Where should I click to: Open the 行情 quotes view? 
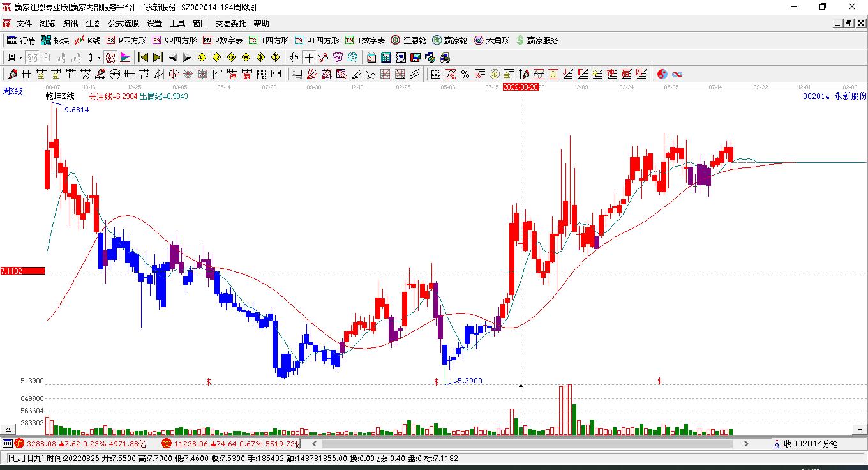click(22, 40)
